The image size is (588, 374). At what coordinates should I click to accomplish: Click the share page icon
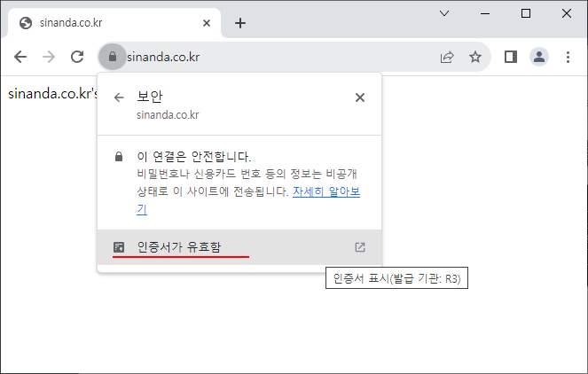(447, 57)
